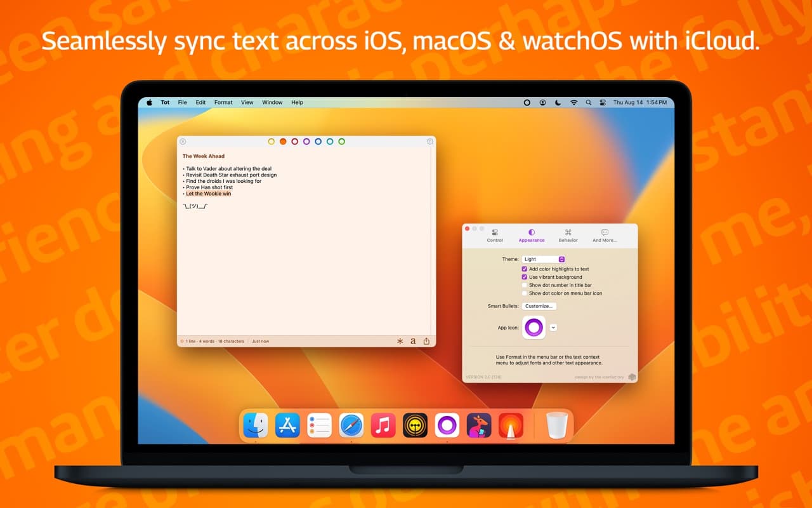
Task: Open the Format menu in menu bar
Action: coord(223,102)
